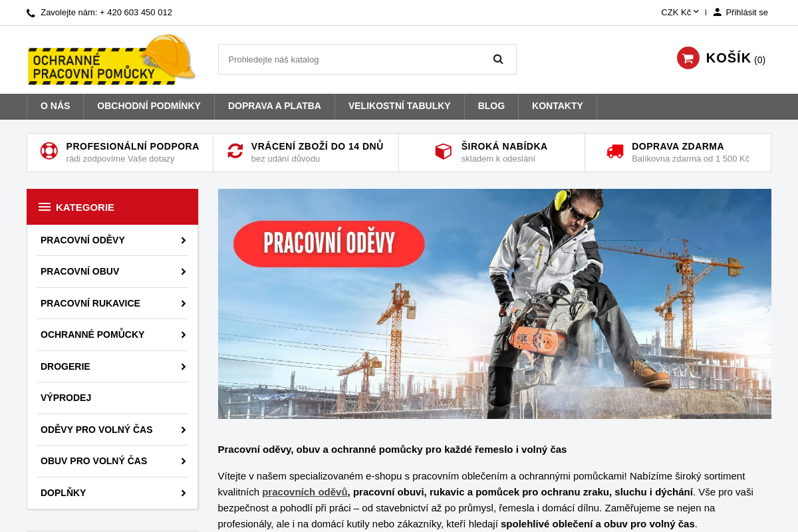This screenshot has height=532, width=798.
Task: Click the Prohledejte náš katalog search field
Action: [352, 59]
